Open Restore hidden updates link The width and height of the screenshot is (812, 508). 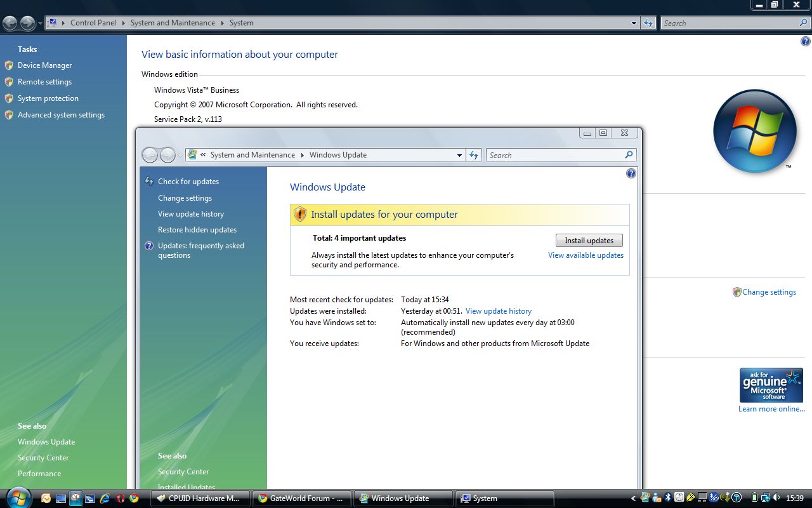tap(197, 230)
